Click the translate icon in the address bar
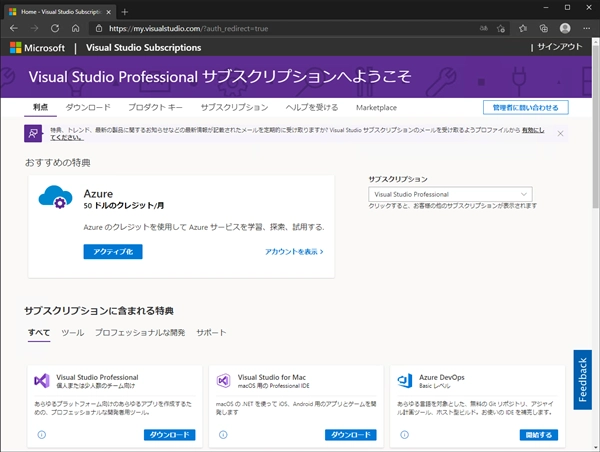The width and height of the screenshot is (600, 452). click(x=484, y=28)
